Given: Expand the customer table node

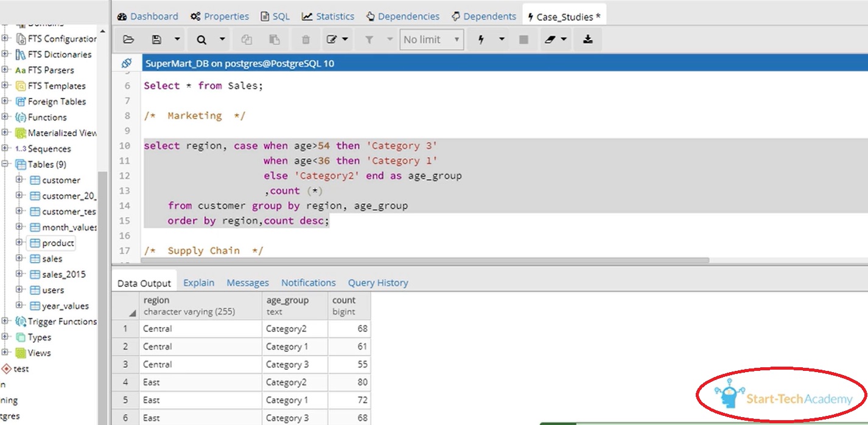Looking at the screenshot, I should [19, 180].
